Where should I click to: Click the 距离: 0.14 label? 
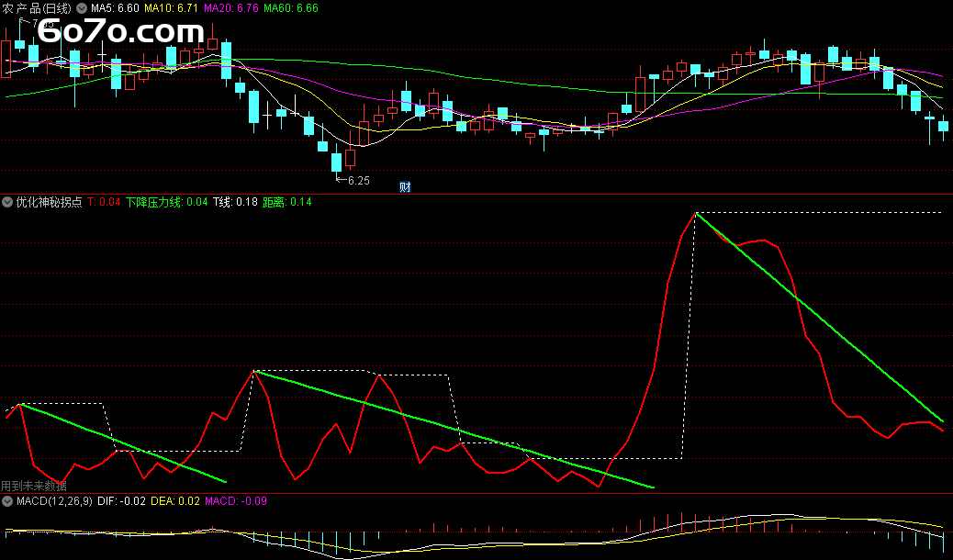286,202
